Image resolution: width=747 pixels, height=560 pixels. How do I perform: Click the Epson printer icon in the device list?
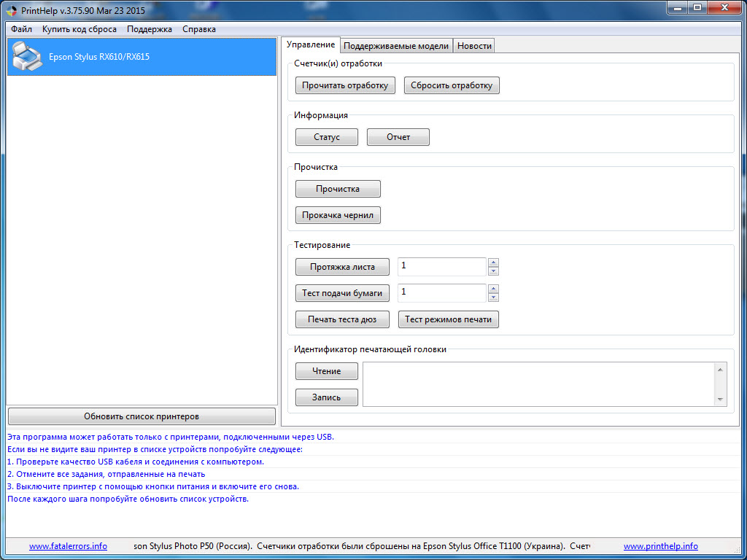pyautogui.click(x=27, y=57)
